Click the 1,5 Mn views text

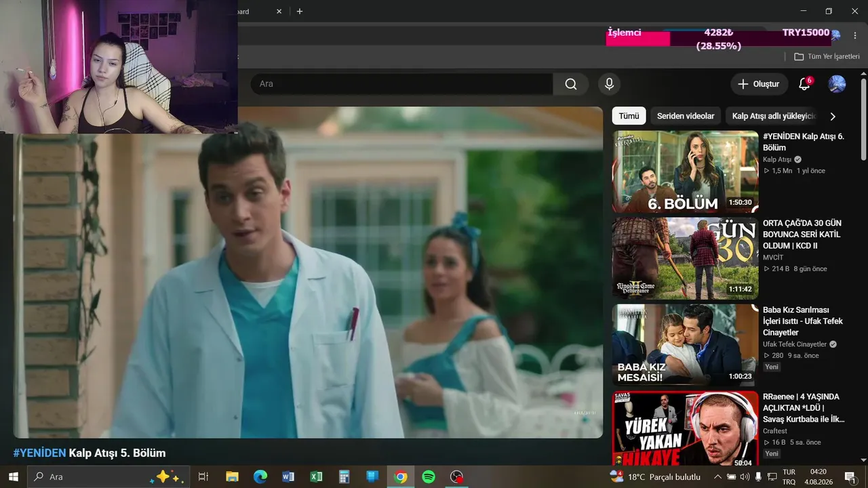point(782,171)
